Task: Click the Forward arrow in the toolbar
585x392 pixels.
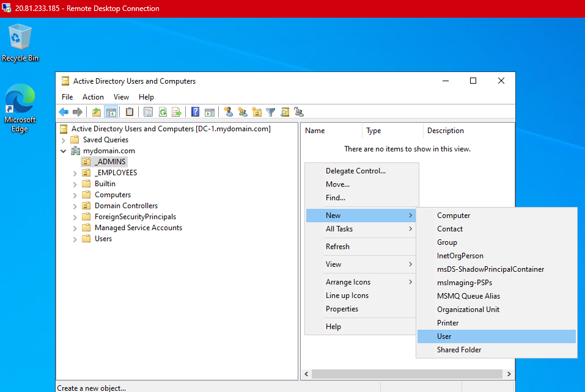Action: coord(78,112)
